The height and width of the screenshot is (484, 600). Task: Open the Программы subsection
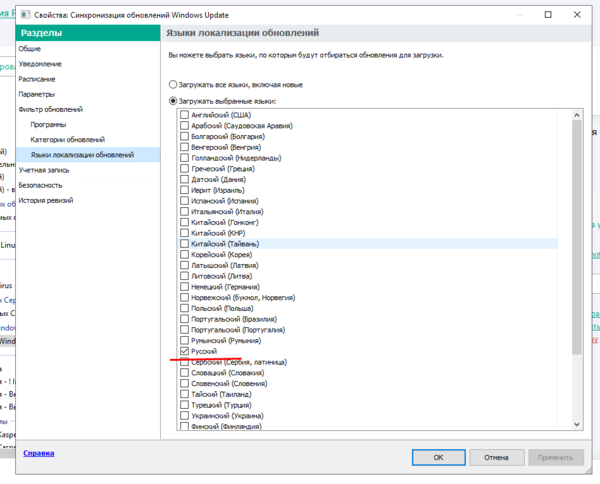pos(88,124)
